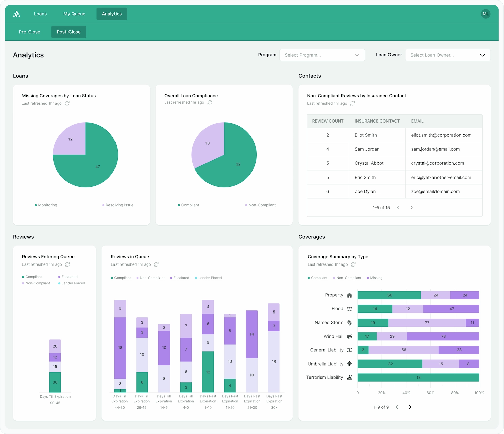Refresh the Overall Loan Compliance chart
Image resolution: width=504 pixels, height=434 pixels.
click(210, 102)
